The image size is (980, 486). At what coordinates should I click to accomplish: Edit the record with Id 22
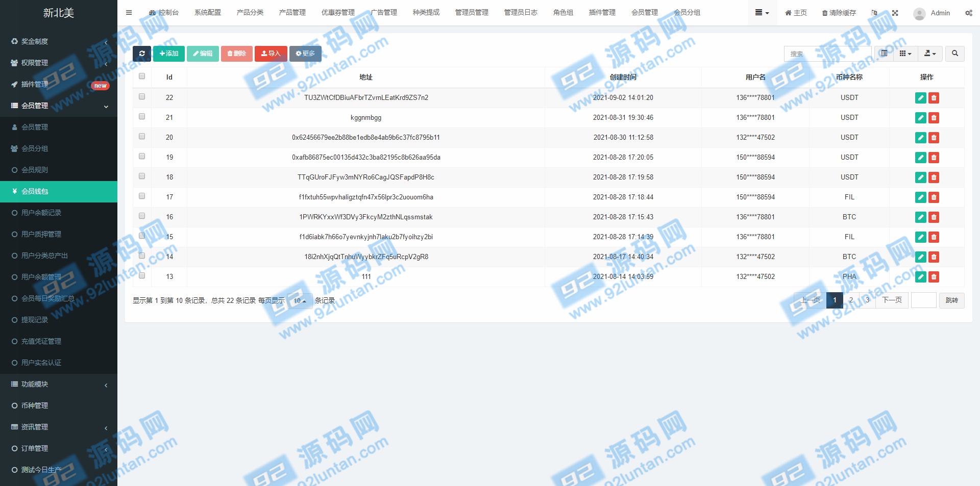click(921, 98)
